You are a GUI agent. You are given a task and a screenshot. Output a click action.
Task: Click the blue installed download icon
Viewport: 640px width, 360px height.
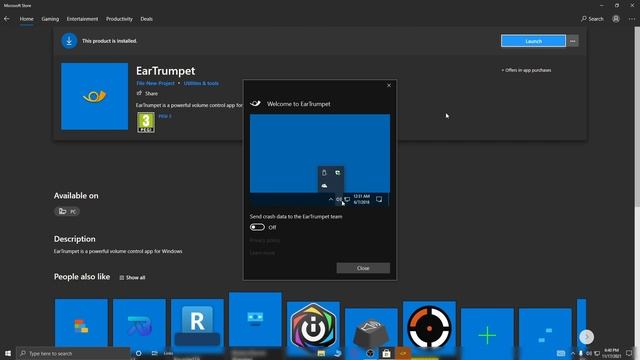tap(69, 41)
